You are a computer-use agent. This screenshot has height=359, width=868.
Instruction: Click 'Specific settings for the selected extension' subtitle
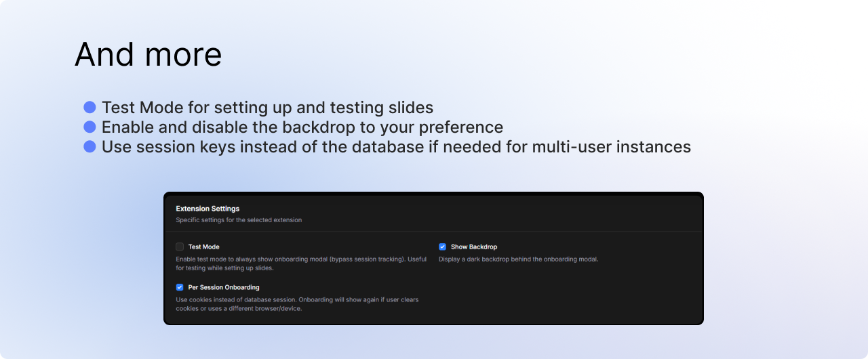coord(239,220)
